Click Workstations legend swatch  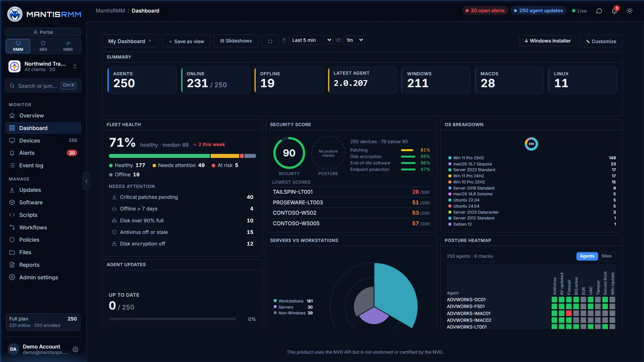coord(275,301)
